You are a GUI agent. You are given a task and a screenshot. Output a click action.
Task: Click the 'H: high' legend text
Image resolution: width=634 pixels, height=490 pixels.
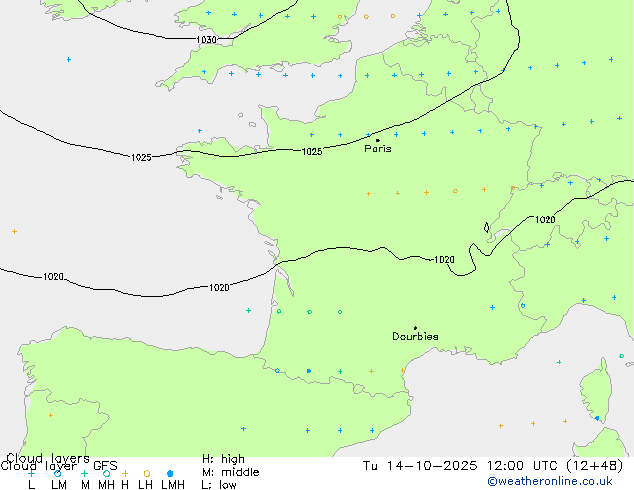click(x=223, y=459)
